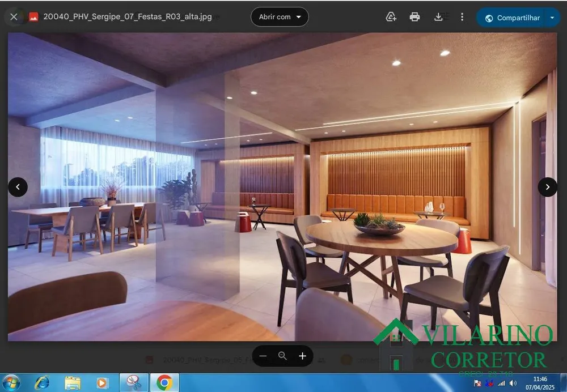Switch to Google Chrome on the taskbar

(x=164, y=383)
